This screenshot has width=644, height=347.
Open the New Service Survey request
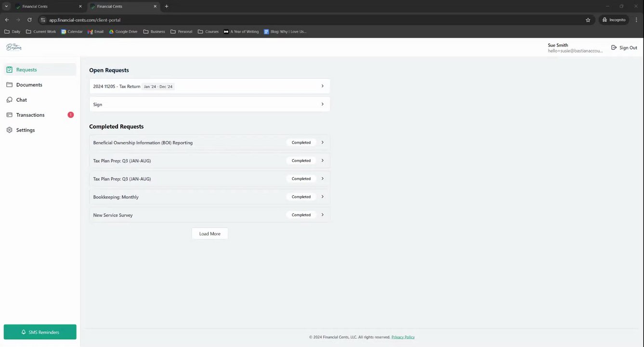(x=210, y=215)
